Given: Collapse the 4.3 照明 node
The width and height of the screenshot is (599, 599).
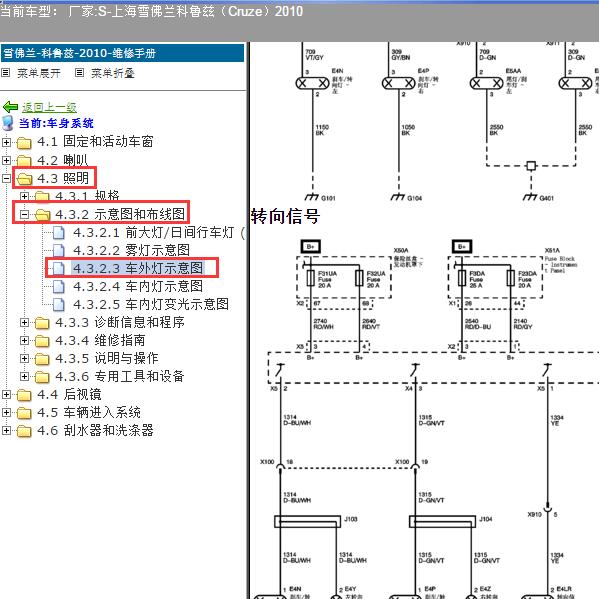Looking at the screenshot, I should (6, 178).
